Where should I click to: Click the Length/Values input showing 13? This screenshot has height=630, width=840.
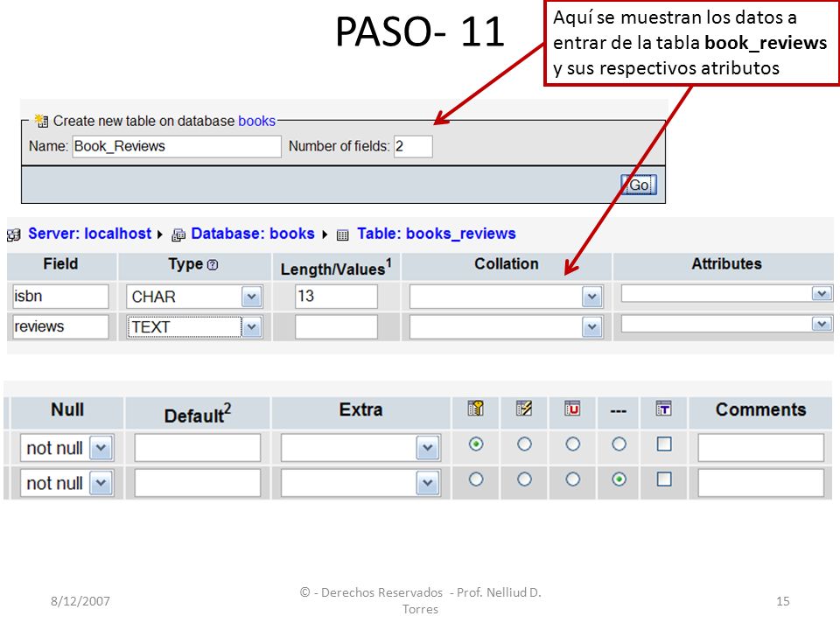336,297
